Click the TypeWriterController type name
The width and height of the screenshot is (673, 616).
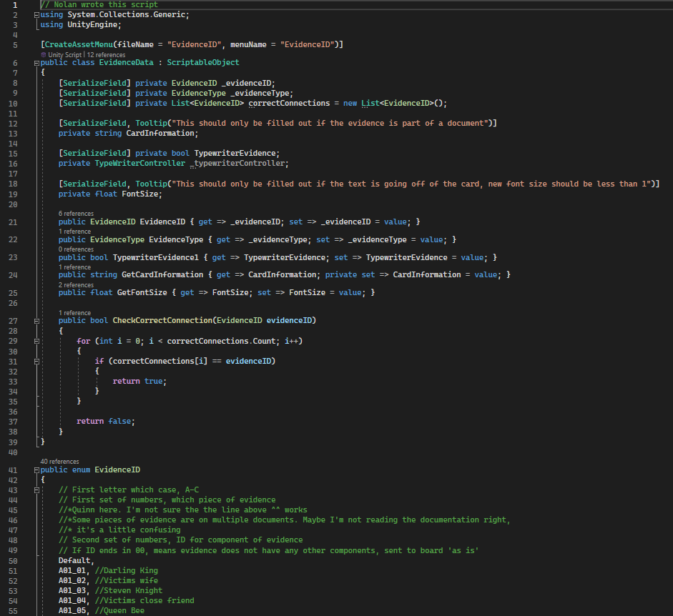140,164
